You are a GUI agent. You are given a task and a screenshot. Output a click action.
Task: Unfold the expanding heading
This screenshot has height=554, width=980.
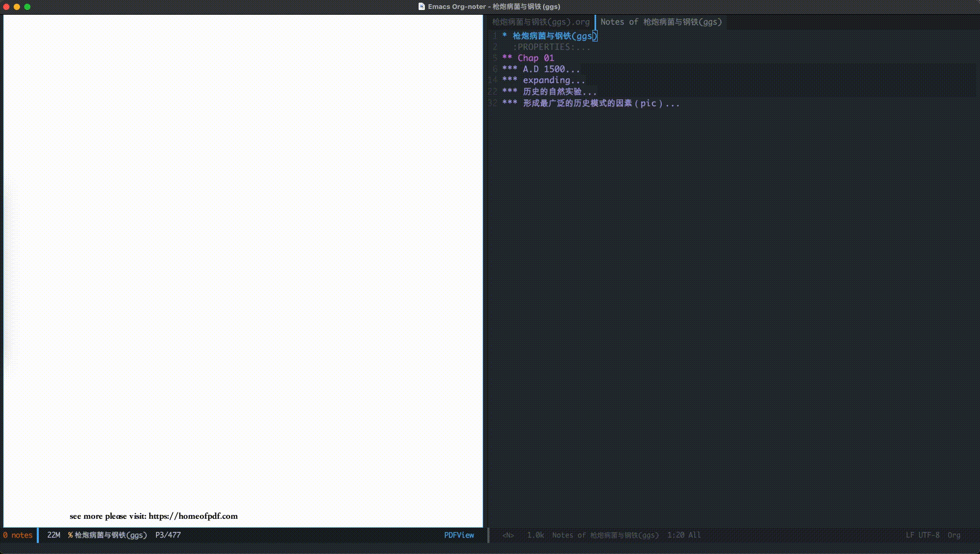(x=553, y=80)
